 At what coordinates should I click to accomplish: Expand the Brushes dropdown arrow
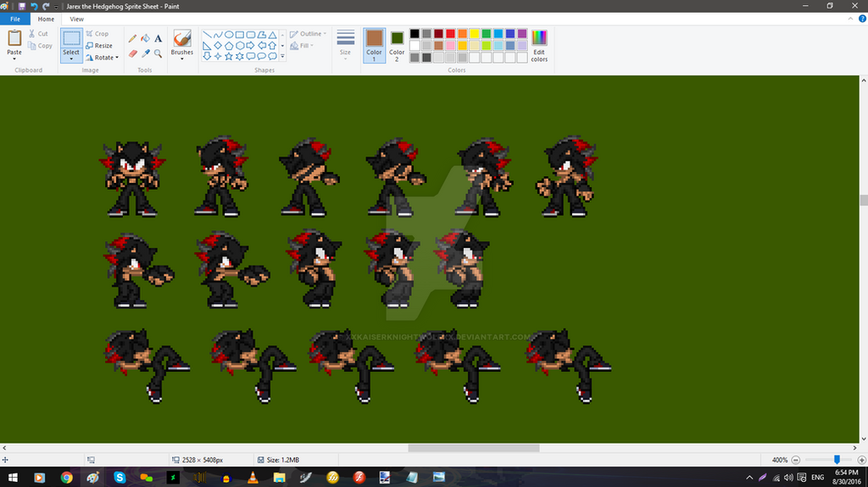182,58
